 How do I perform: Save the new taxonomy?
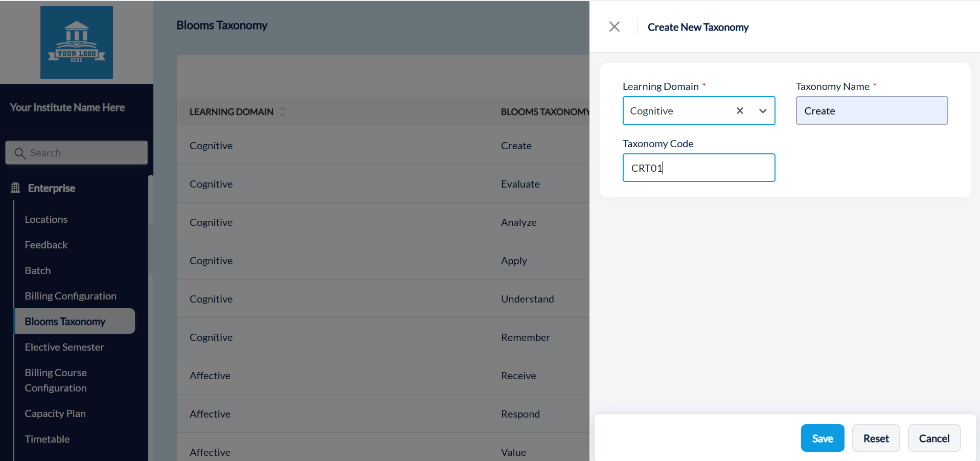click(822, 438)
